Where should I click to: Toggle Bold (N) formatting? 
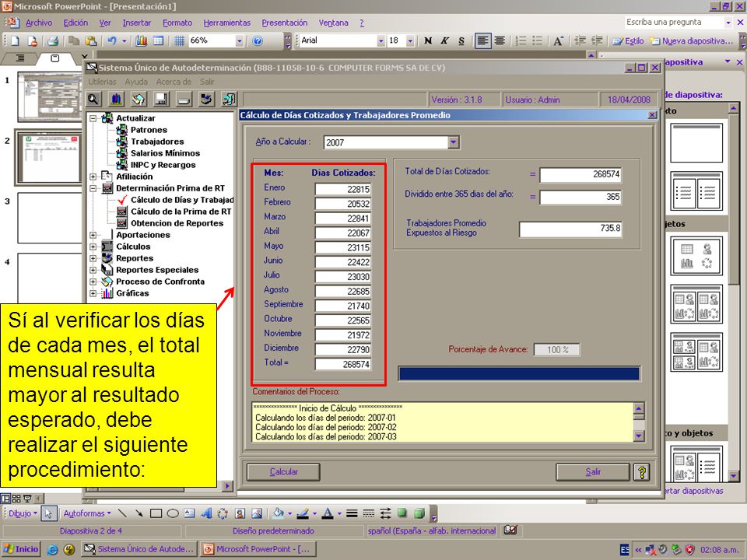click(x=428, y=41)
